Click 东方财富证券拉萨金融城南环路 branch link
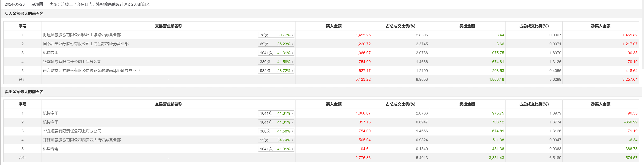644x165 pixels. 91,71
